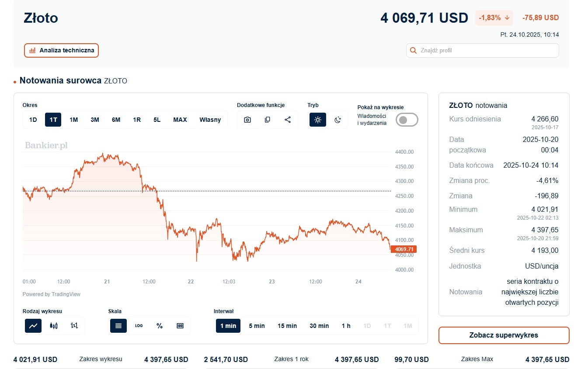Toggle news and events on chart
This screenshot has height=369, width=588.
[407, 120]
